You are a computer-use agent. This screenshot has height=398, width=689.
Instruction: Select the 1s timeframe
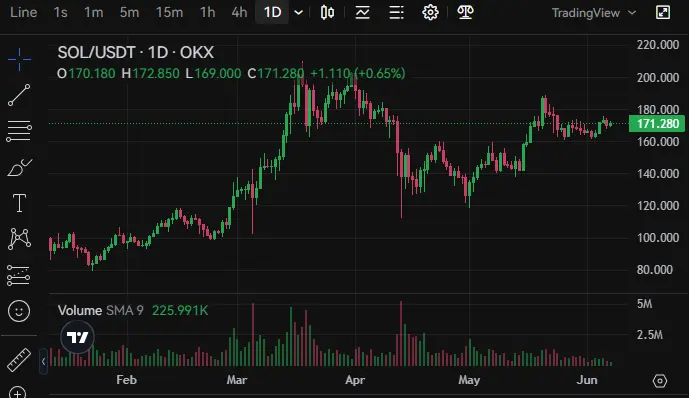[61, 12]
